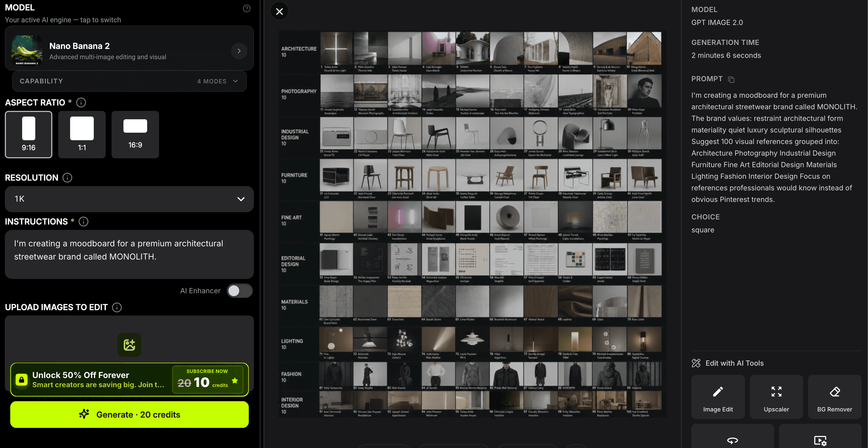Screen dimensions: 868x448
Task: Click the Architecture row first thumbnail
Action: (x=336, y=48)
